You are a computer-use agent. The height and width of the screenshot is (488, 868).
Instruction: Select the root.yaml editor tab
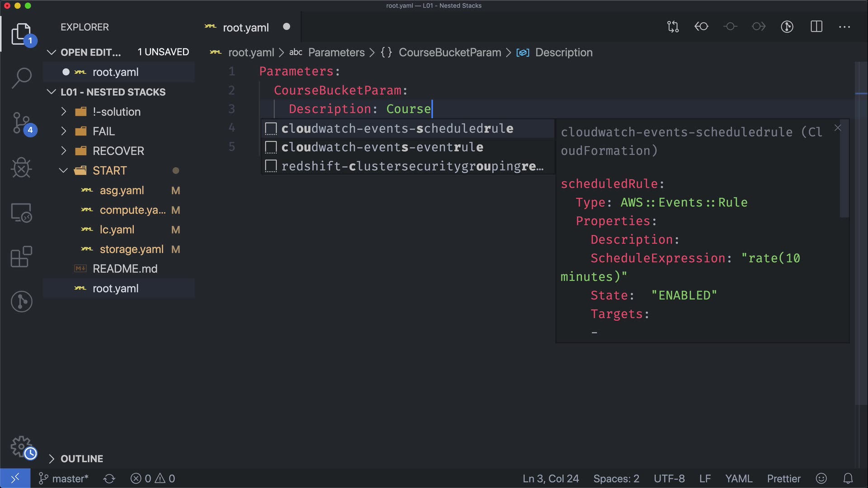(245, 28)
